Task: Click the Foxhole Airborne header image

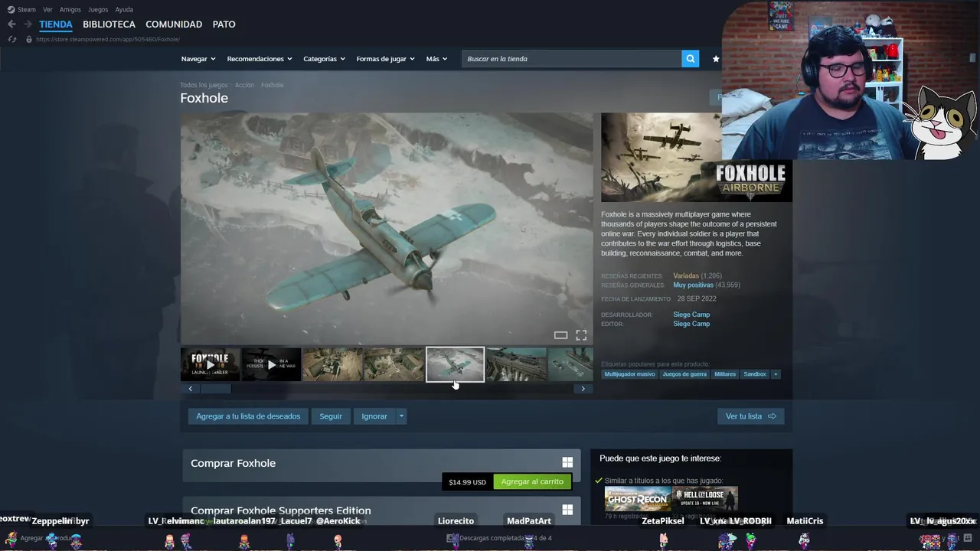Action: click(x=697, y=158)
